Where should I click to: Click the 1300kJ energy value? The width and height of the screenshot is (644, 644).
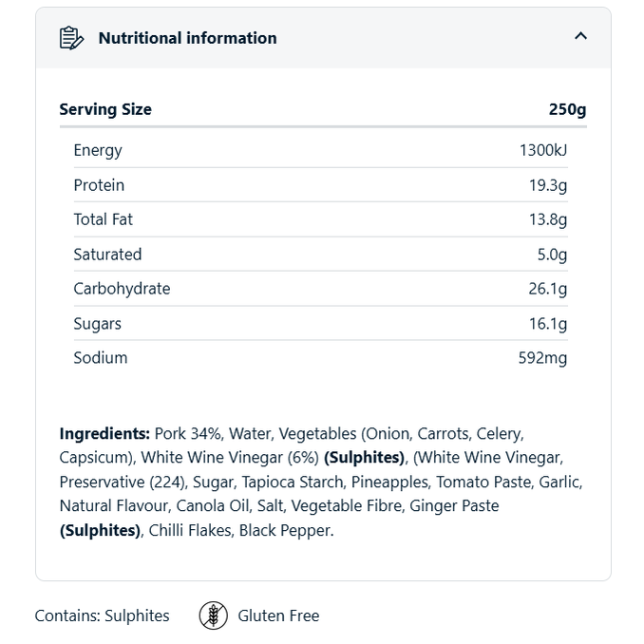click(542, 150)
